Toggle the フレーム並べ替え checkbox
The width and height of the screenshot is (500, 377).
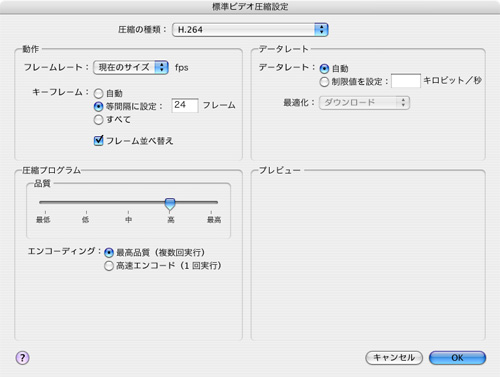click(x=98, y=140)
